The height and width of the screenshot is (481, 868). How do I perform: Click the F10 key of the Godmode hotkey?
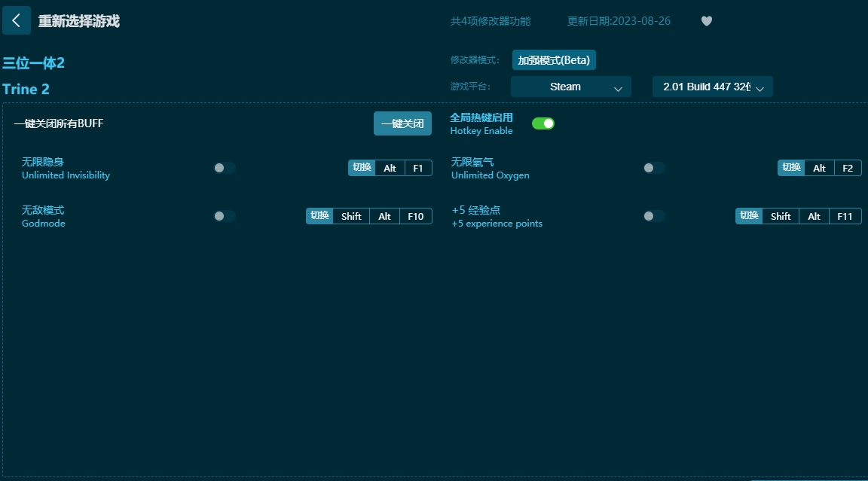tap(415, 216)
